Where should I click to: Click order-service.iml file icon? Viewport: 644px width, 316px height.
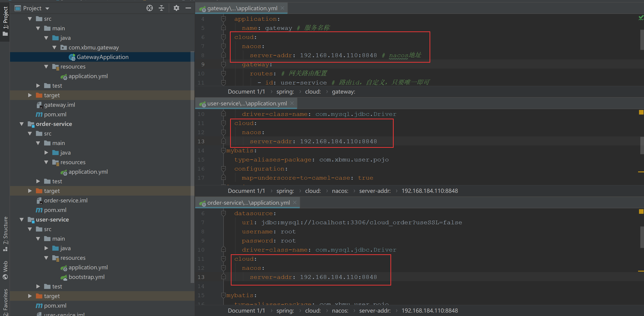[x=39, y=201]
